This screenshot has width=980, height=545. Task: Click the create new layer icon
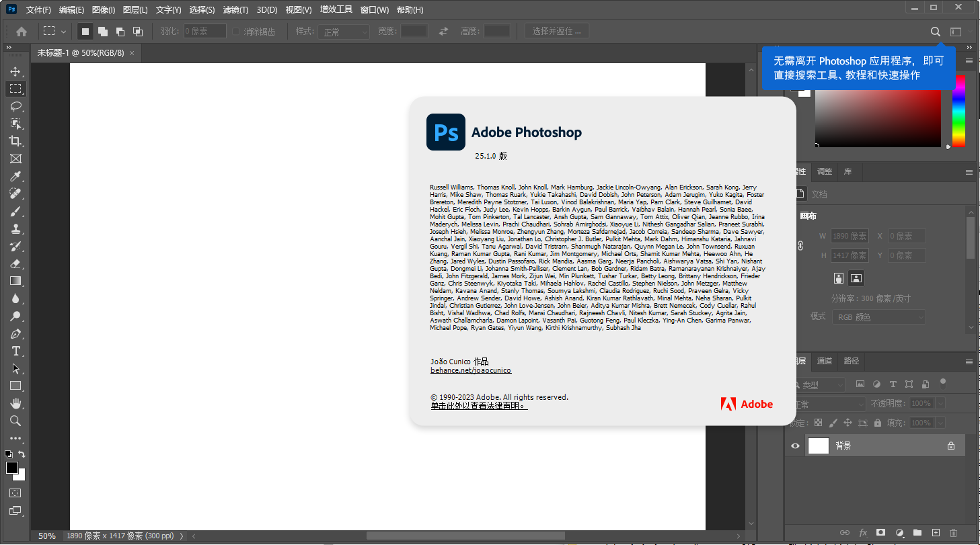tap(935, 533)
